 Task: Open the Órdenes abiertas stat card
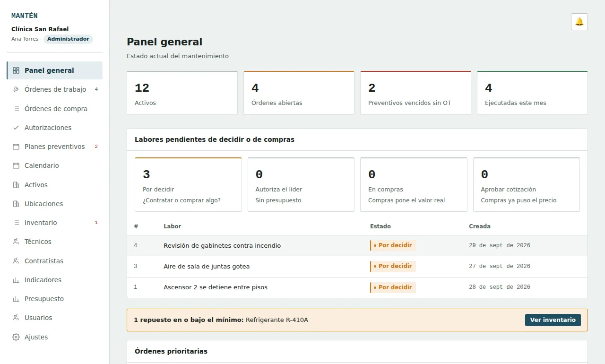coord(299,93)
